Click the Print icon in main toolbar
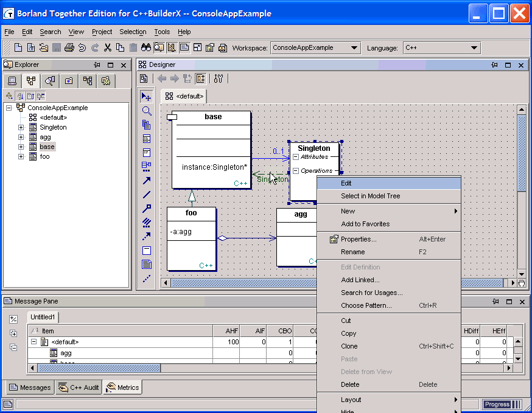Image resolution: width=532 pixels, height=413 pixels. click(69, 48)
